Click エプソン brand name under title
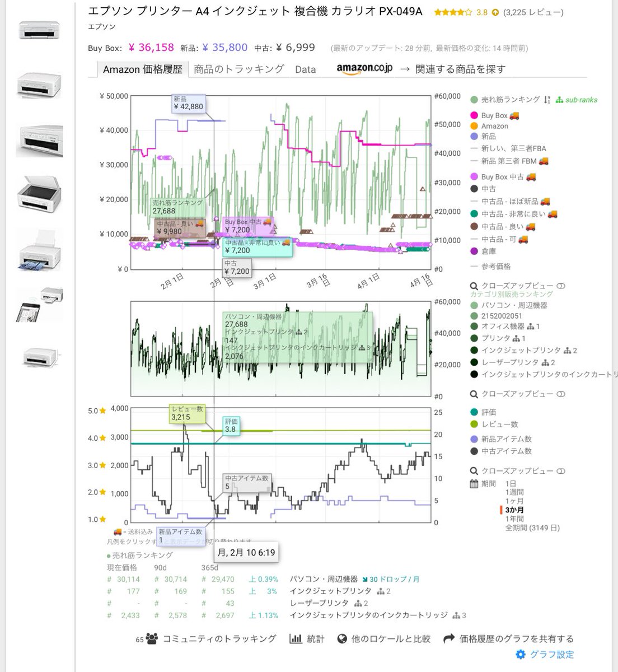The image size is (618, 672). (102, 26)
